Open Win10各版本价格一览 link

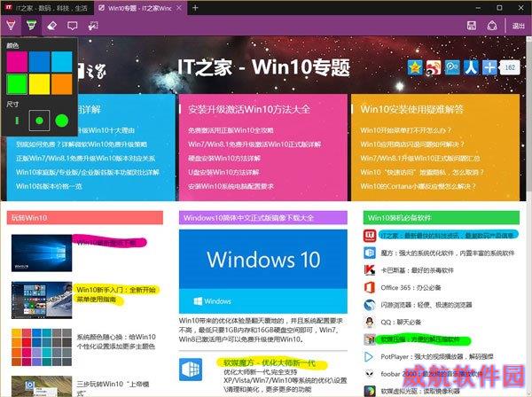49,186
